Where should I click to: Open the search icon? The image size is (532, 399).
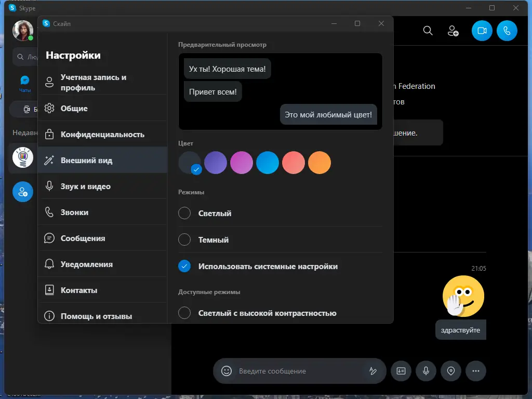coord(428,31)
